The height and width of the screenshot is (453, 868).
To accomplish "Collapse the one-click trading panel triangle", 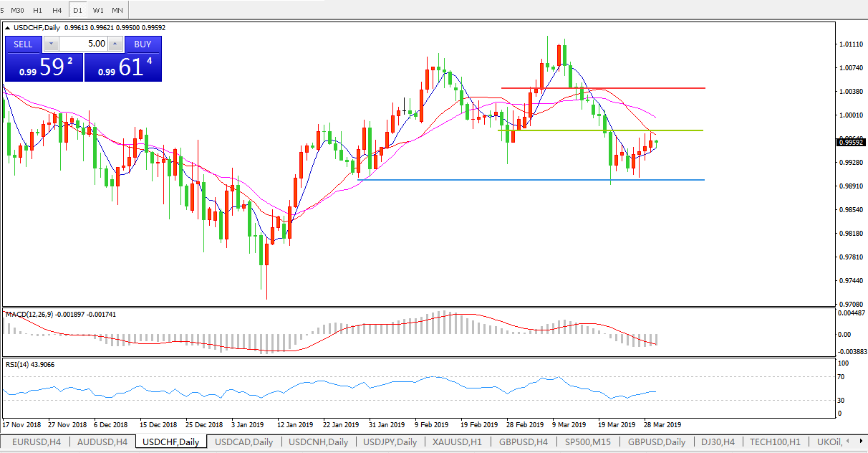I will coord(8,28).
